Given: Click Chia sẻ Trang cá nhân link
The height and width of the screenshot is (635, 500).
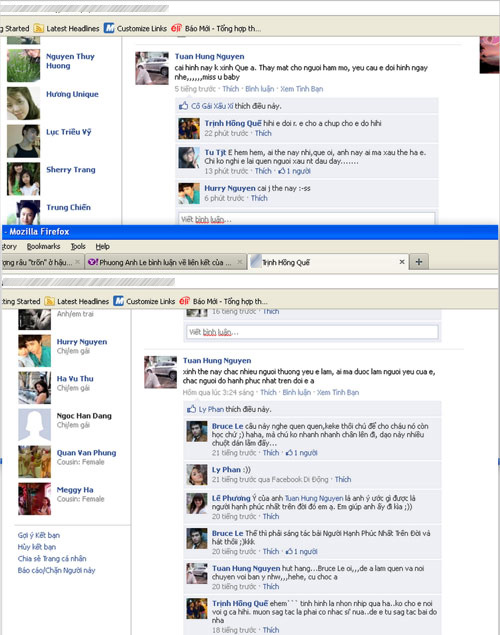Looking at the screenshot, I should [52, 558].
